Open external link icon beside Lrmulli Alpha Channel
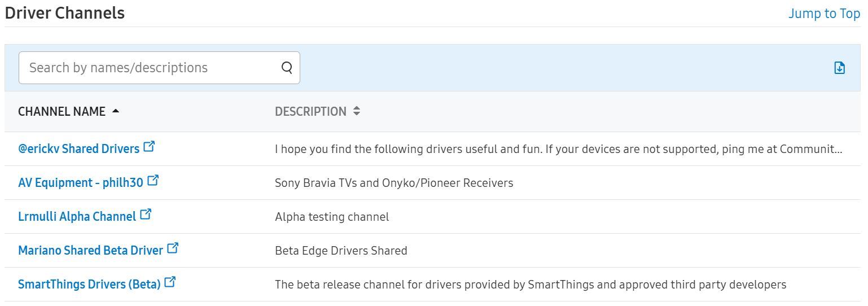 coord(146,215)
